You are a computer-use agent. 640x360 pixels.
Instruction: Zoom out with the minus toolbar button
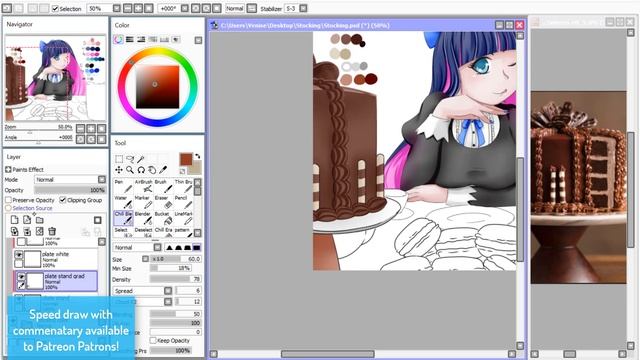pyautogui.click(x=128, y=8)
